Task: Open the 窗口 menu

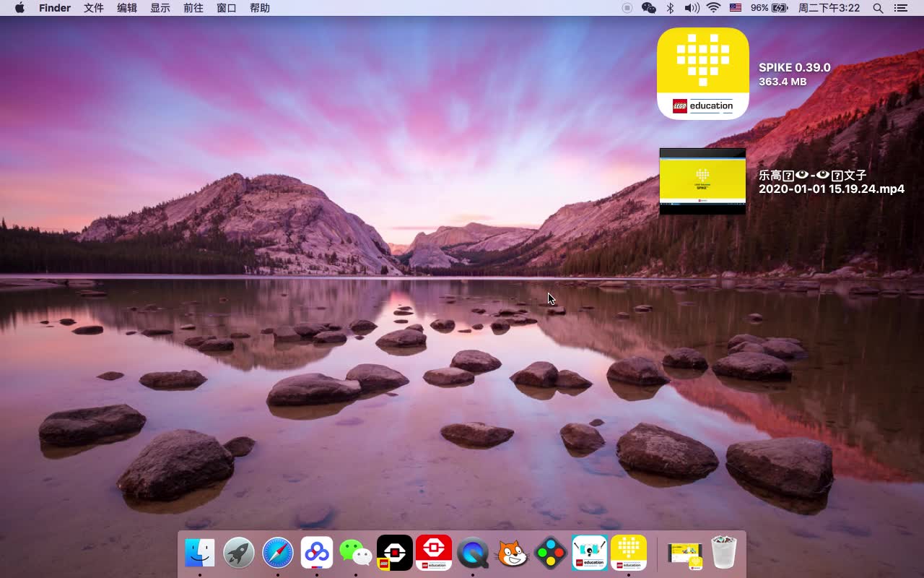Action: pos(227,8)
